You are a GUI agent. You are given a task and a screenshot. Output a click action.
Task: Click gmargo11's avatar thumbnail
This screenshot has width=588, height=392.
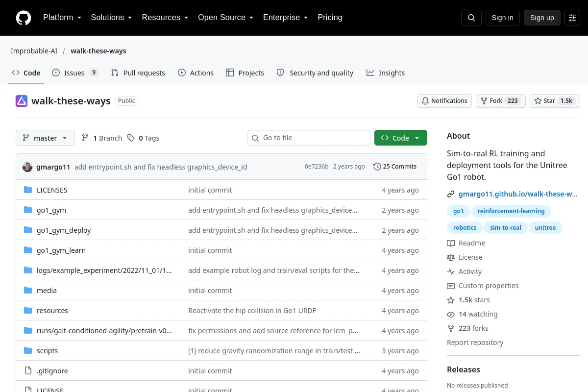[x=27, y=167]
